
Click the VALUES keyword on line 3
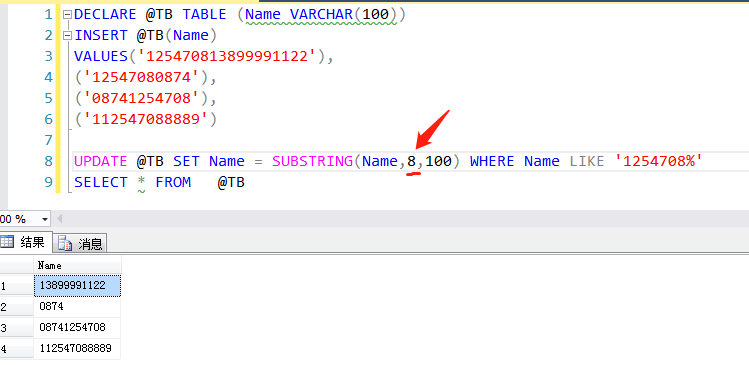[101, 56]
